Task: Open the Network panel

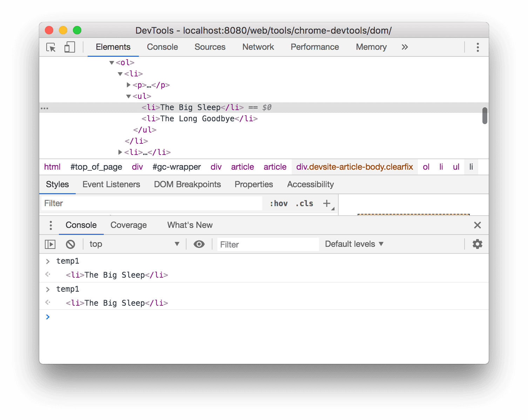Action: click(x=258, y=47)
